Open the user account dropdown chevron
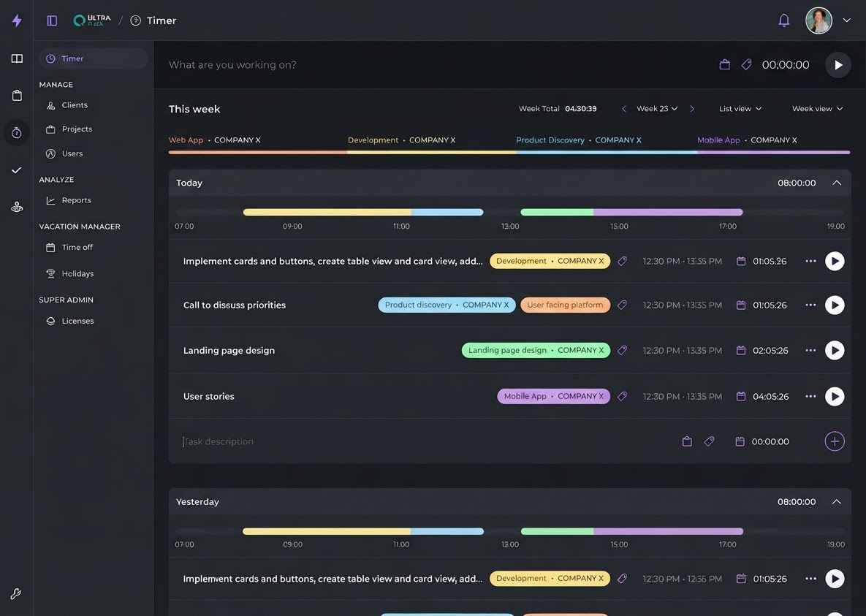 846,20
